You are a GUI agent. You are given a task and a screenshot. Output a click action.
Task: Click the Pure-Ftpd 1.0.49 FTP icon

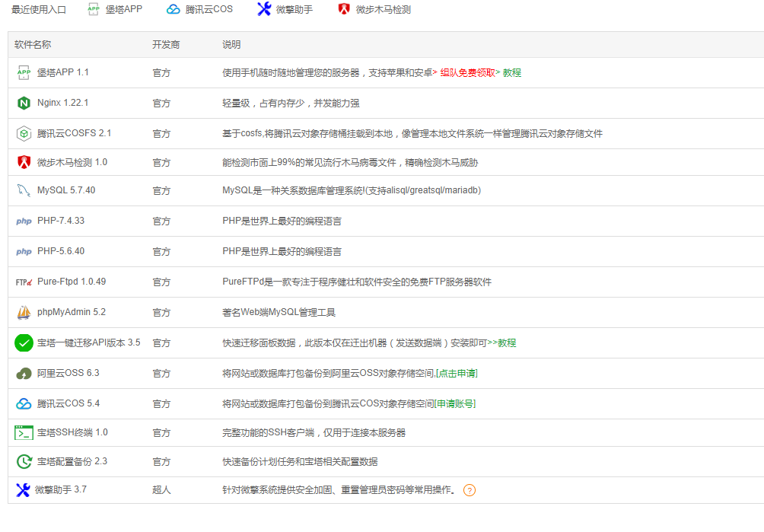coord(24,282)
